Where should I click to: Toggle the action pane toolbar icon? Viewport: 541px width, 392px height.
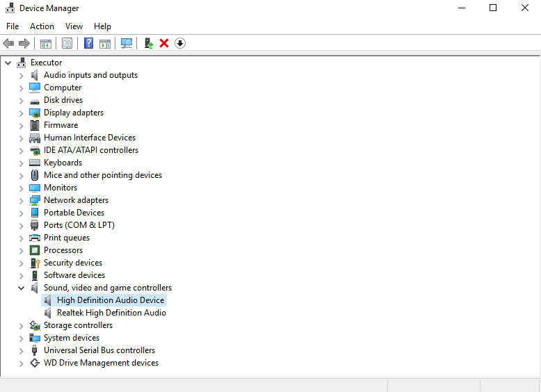pos(105,44)
